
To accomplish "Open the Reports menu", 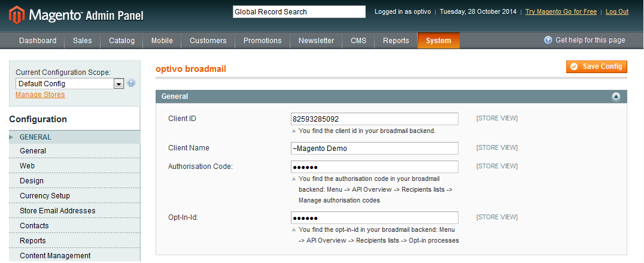I will coord(396,41).
